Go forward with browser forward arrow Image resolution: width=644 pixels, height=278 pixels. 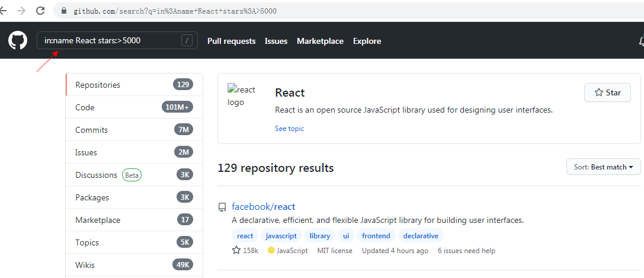[21, 11]
